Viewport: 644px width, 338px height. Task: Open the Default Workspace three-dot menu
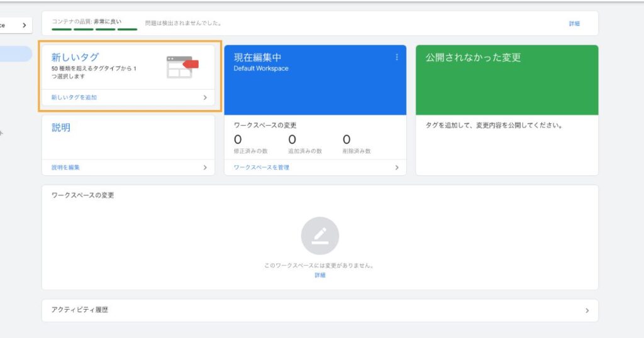tap(397, 57)
